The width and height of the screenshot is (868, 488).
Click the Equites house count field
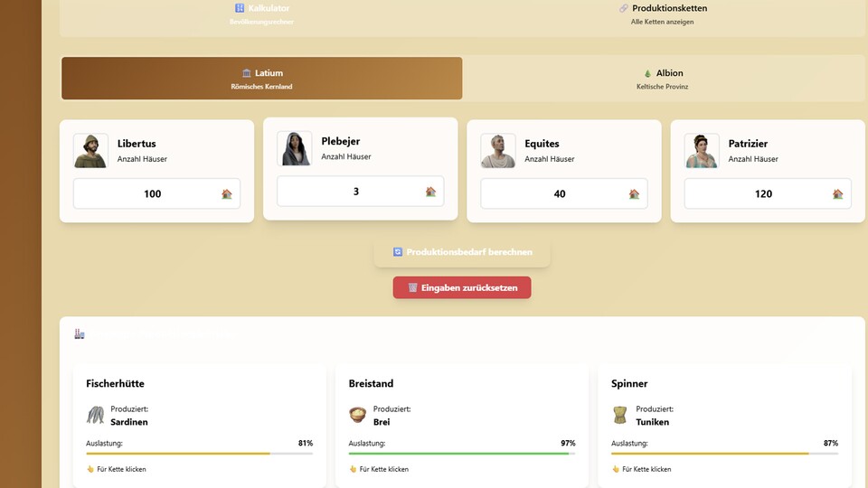pyautogui.click(x=553, y=193)
